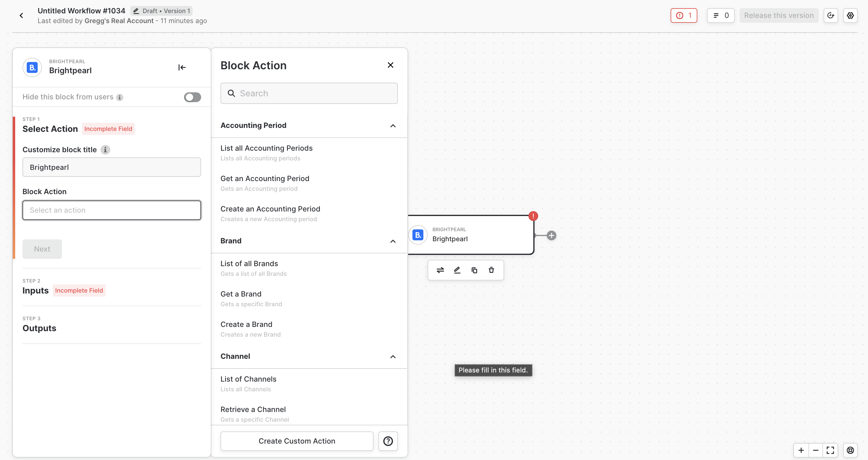The image size is (868, 460).
Task: Add a new step via plus connector
Action: (x=551, y=235)
